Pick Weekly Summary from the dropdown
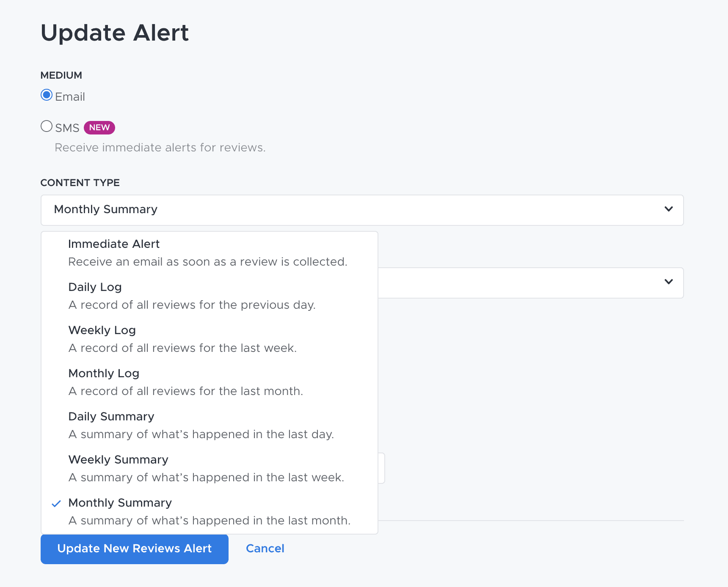 [x=118, y=460]
